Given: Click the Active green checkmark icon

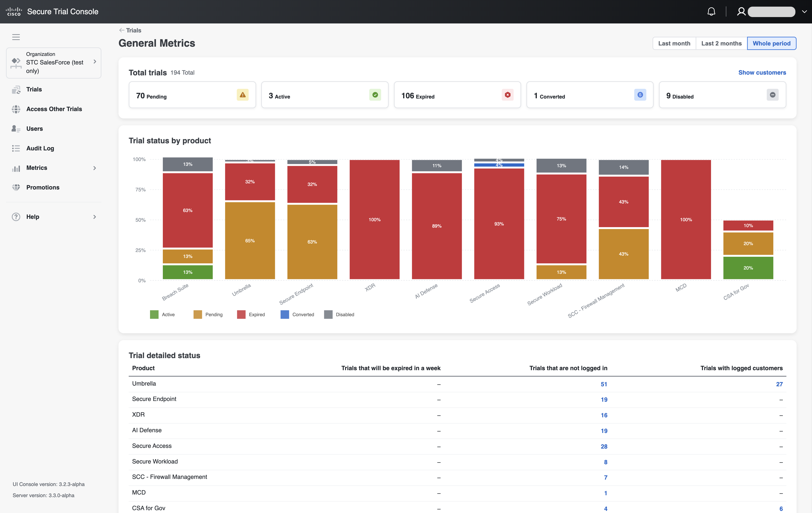Looking at the screenshot, I should 375,95.
